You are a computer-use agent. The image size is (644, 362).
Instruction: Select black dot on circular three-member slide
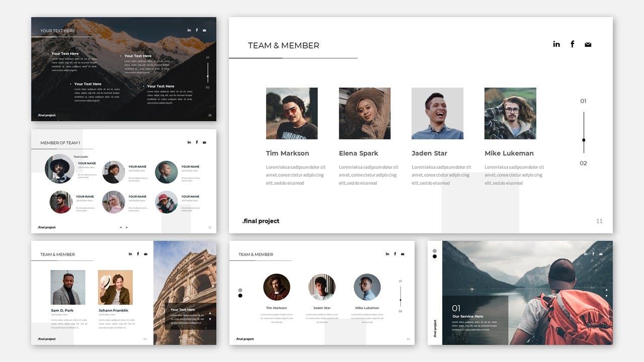(x=240, y=296)
